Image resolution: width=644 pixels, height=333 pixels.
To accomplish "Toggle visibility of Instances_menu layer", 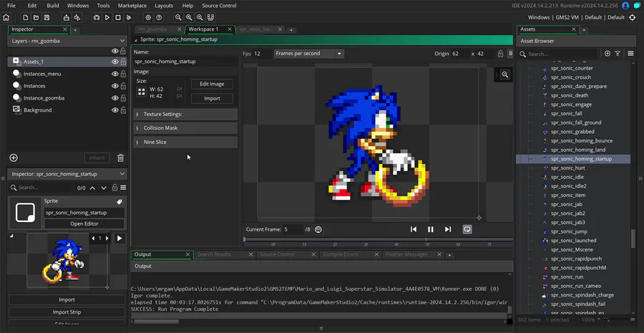I will (x=115, y=74).
